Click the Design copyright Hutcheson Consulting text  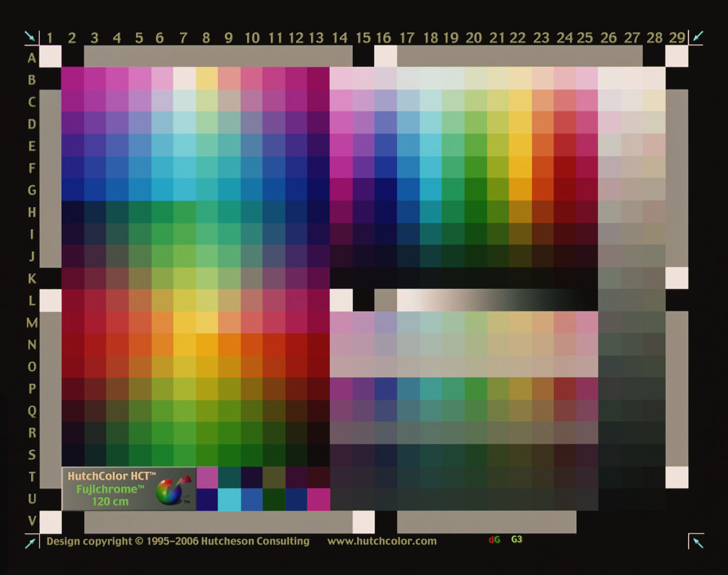pos(178,541)
